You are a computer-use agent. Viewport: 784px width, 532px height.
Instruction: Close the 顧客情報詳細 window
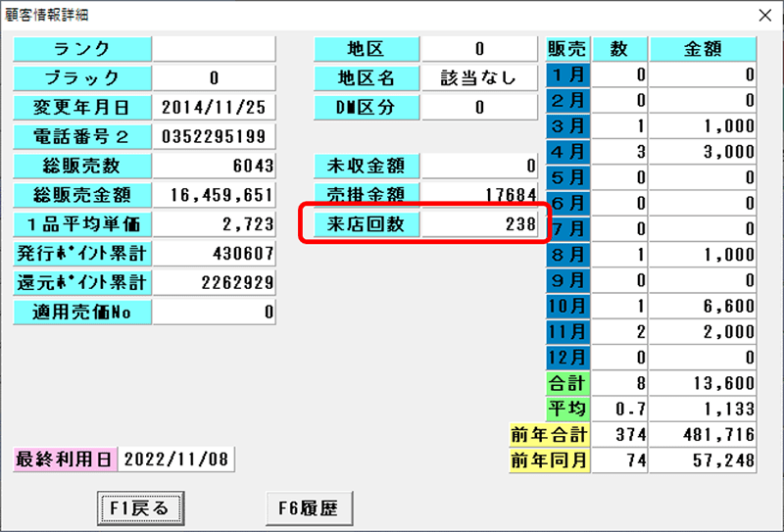[764, 15]
